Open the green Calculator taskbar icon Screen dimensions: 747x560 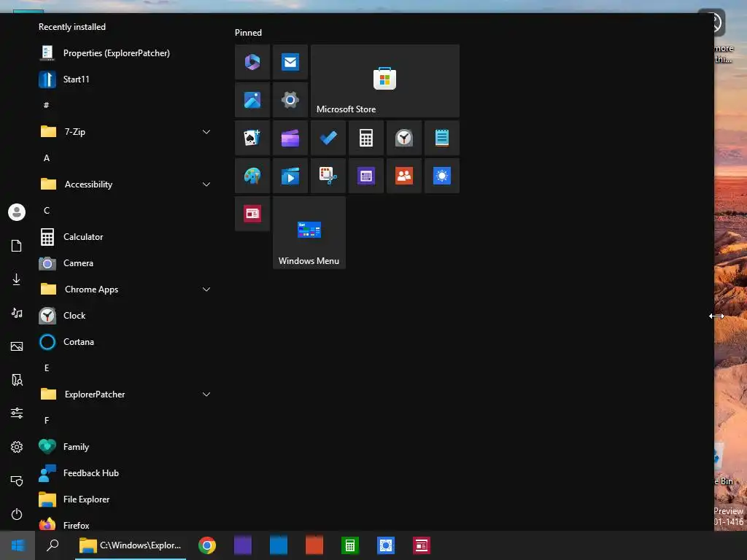(x=349, y=545)
